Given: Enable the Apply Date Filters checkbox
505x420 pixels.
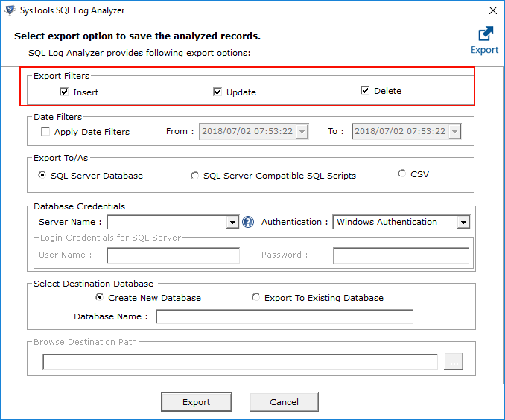Looking at the screenshot, I should 46,132.
